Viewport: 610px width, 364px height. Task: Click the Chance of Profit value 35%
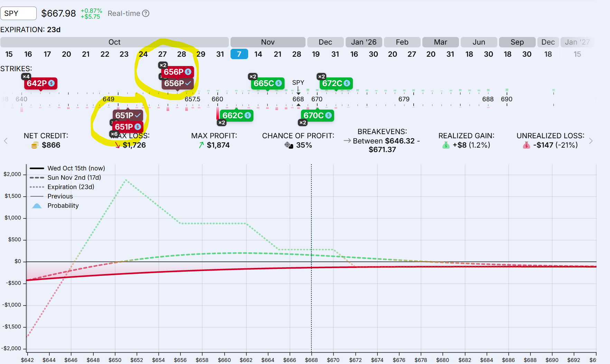tap(304, 145)
